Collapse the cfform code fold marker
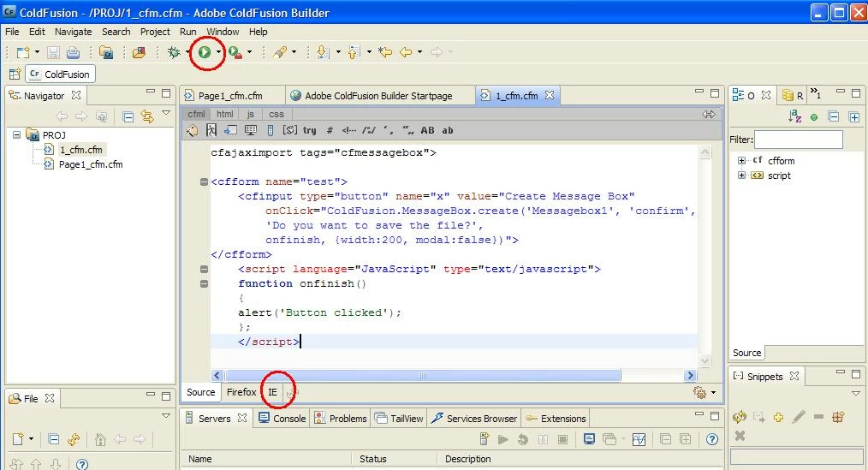 click(x=204, y=181)
